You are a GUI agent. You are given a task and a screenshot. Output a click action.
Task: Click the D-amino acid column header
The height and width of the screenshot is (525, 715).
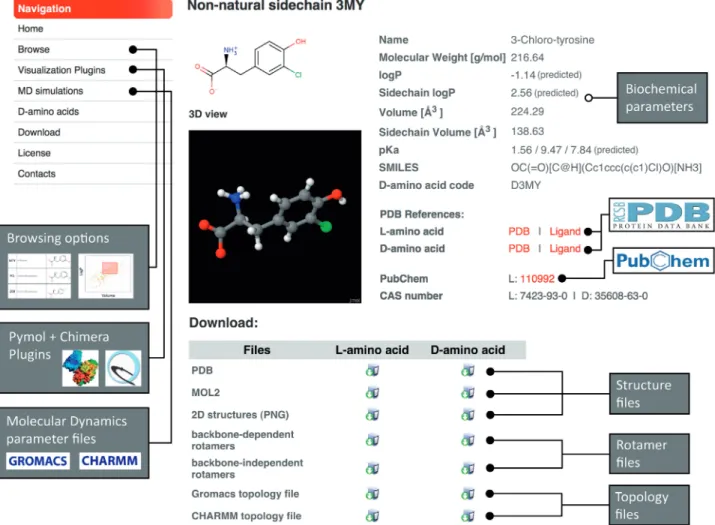[468, 350]
